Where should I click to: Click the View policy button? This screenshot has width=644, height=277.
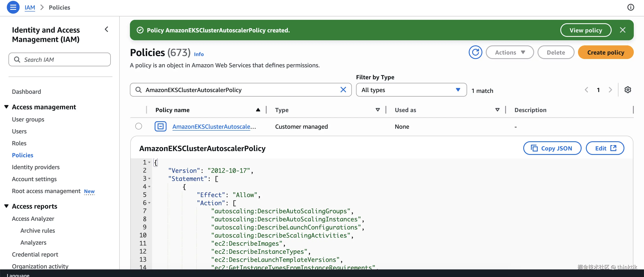click(586, 30)
